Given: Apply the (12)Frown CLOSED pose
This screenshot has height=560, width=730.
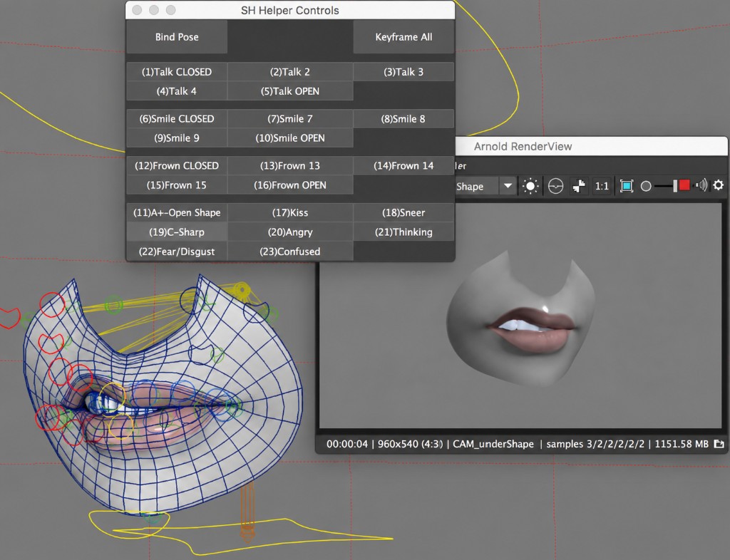Looking at the screenshot, I should pos(177,165).
